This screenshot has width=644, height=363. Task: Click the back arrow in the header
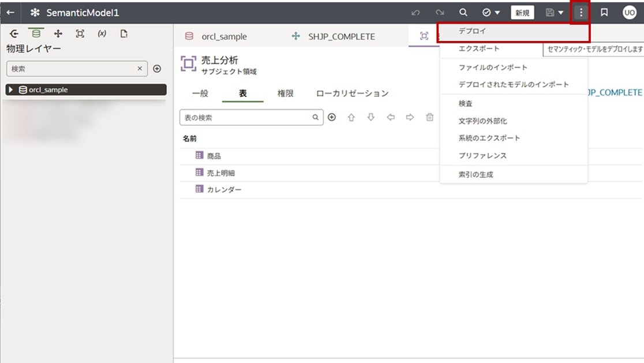click(10, 12)
